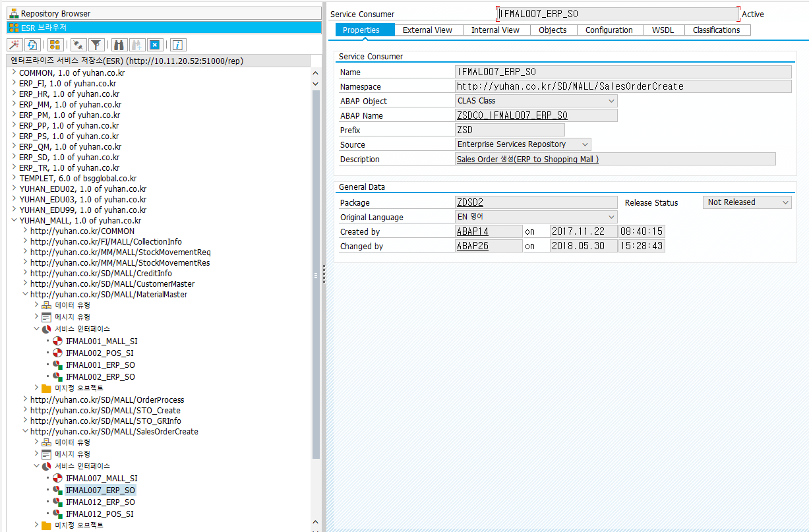Screen dimensions: 809x532
Task: Click the blue X close toolbar icon
Action: point(154,45)
